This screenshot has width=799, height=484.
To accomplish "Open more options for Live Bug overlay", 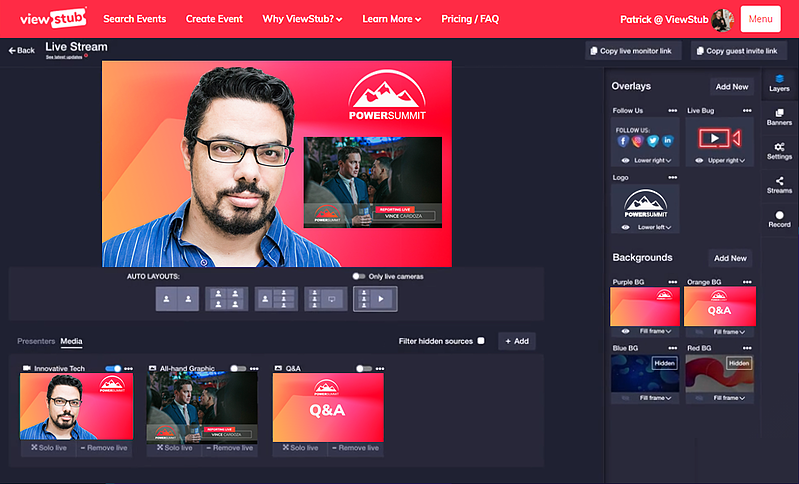I will tap(747, 111).
